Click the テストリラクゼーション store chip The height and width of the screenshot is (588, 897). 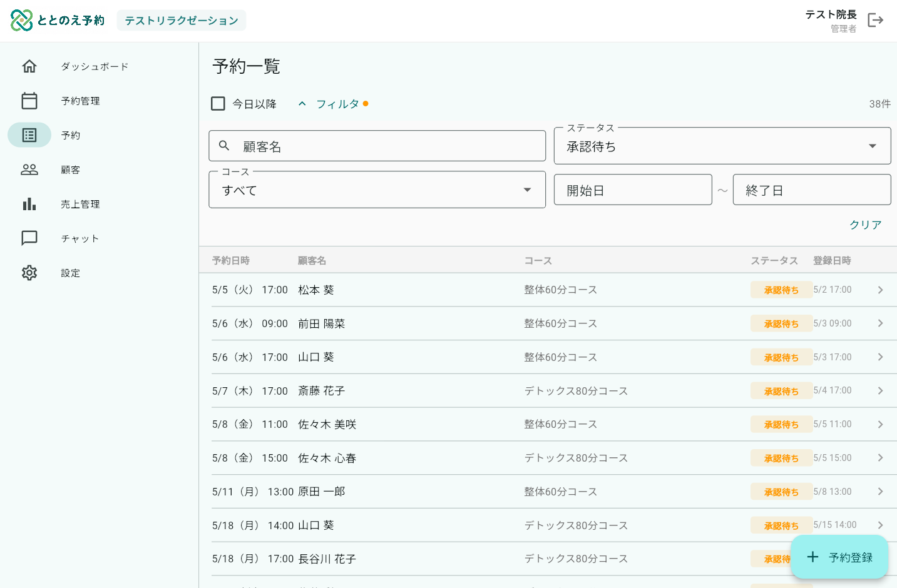pyautogui.click(x=182, y=21)
